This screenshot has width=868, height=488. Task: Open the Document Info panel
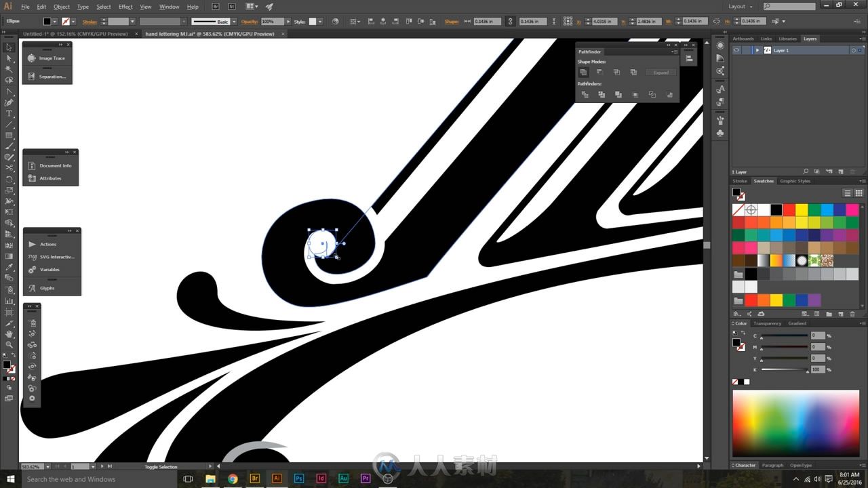click(x=50, y=165)
